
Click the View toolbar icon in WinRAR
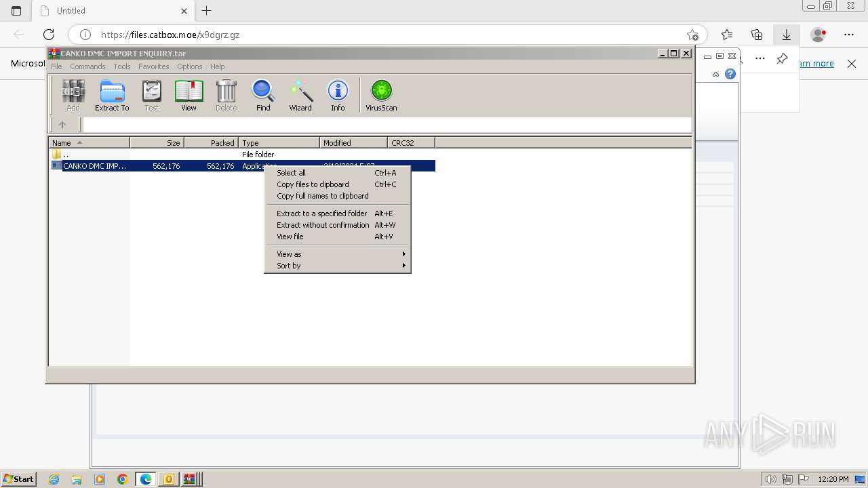click(189, 95)
